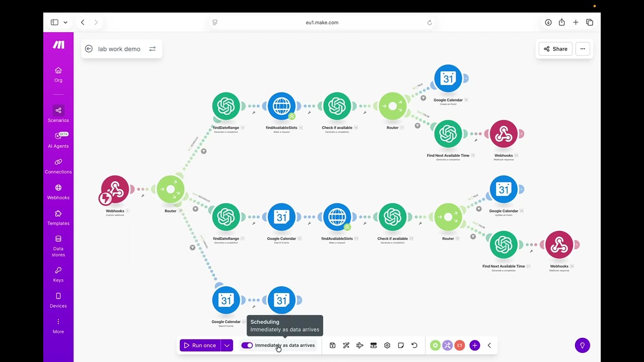Open scenario options sliders icon beside title

(x=152, y=49)
